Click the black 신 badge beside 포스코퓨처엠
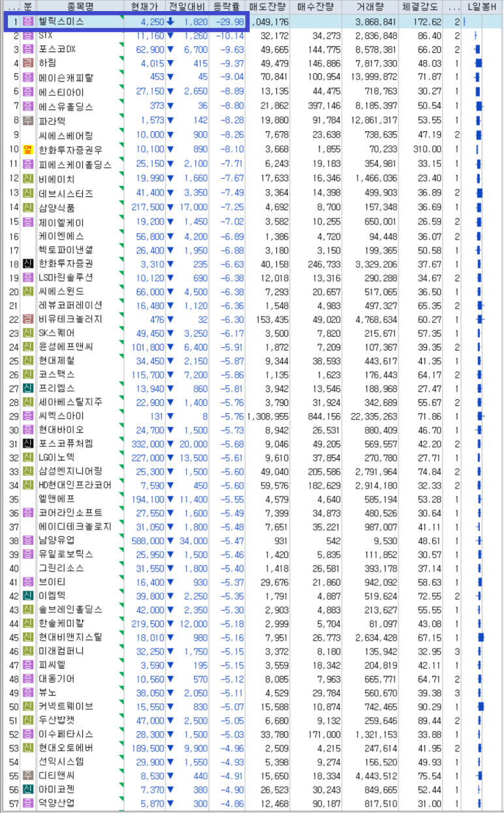Viewport: 504px width, 813px height. (27, 444)
